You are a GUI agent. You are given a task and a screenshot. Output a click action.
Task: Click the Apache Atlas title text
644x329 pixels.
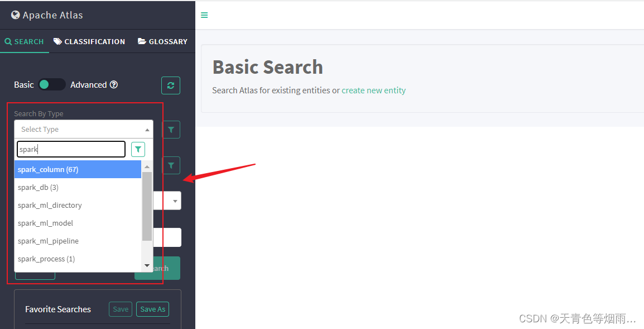coord(53,15)
